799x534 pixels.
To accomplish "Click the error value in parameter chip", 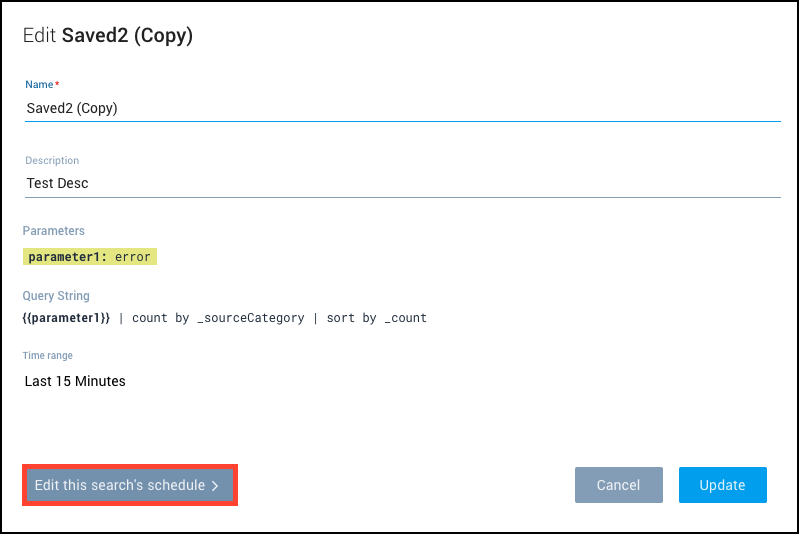I will click(133, 257).
